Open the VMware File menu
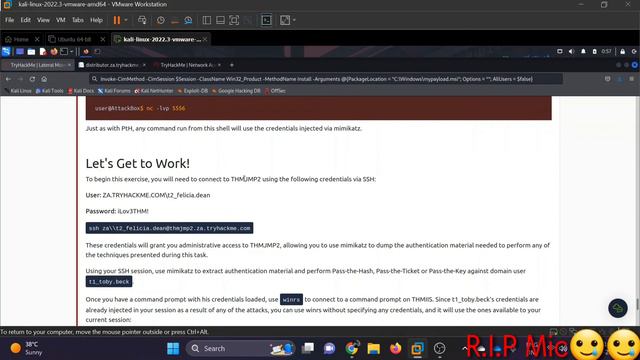Screen dimensions: 640x360 9,20
